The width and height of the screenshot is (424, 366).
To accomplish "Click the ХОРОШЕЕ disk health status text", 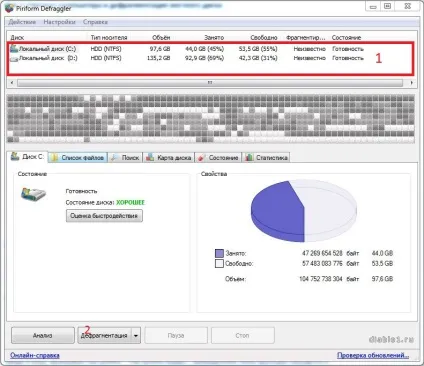I will coord(130,202).
